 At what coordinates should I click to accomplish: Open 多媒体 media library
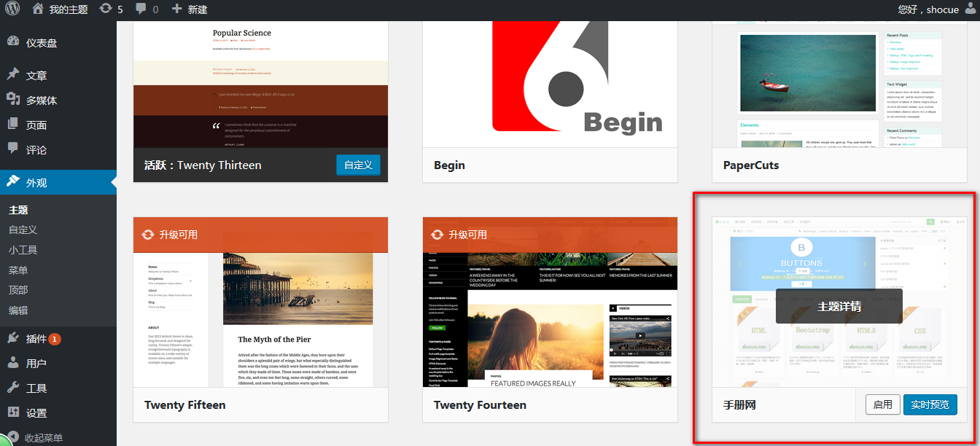[x=41, y=101]
